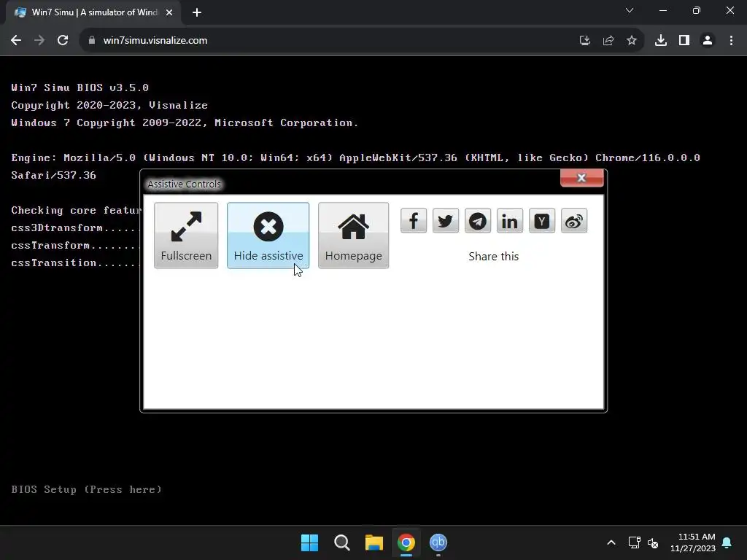Open File Explorer from taskbar

[x=374, y=542]
